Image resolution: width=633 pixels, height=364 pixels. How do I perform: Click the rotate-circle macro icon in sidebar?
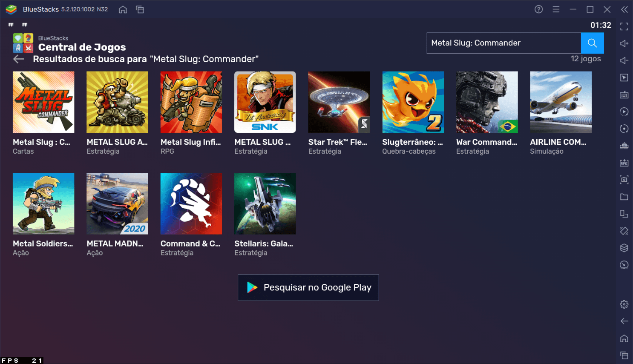(x=624, y=129)
